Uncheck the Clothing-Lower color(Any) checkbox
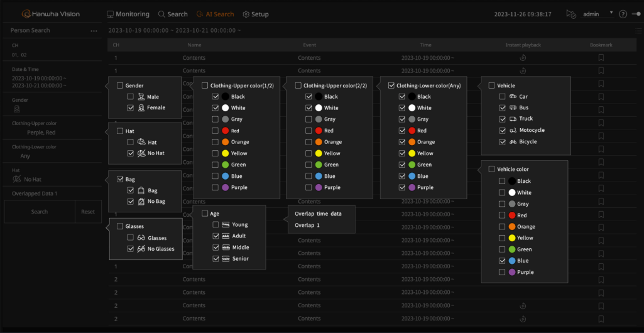The width and height of the screenshot is (644, 333). (391, 85)
